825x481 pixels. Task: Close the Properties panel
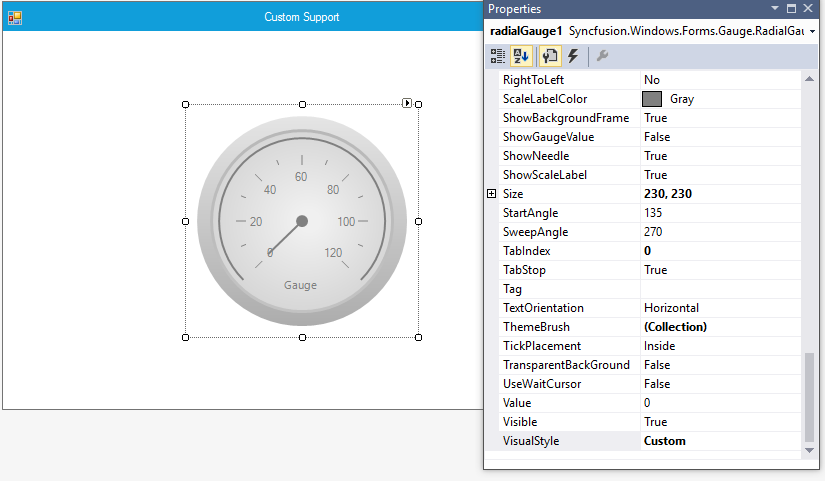click(x=808, y=8)
